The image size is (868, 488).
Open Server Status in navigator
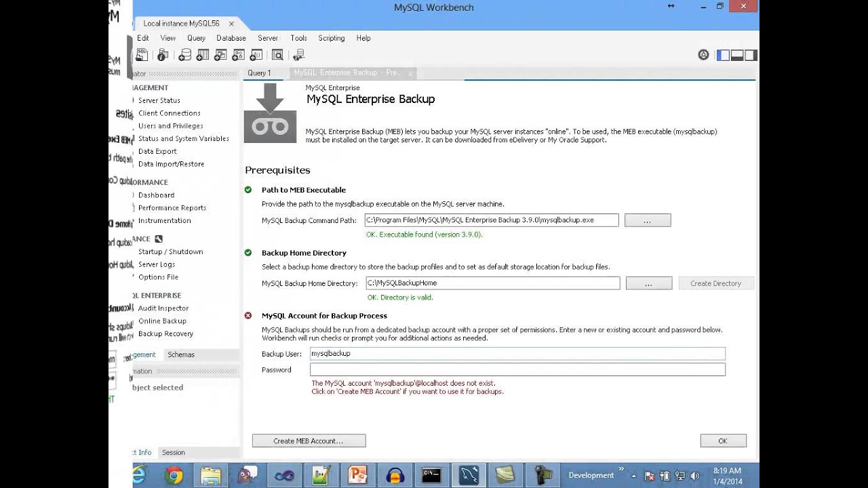point(159,100)
